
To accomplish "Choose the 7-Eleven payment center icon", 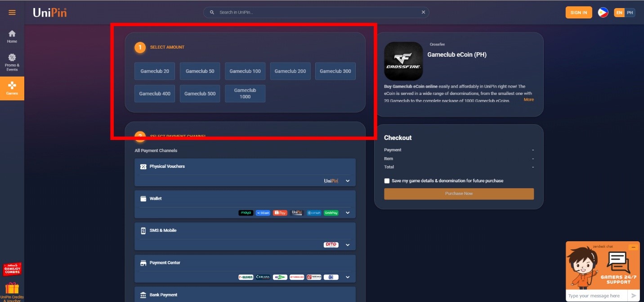I will point(246,277).
